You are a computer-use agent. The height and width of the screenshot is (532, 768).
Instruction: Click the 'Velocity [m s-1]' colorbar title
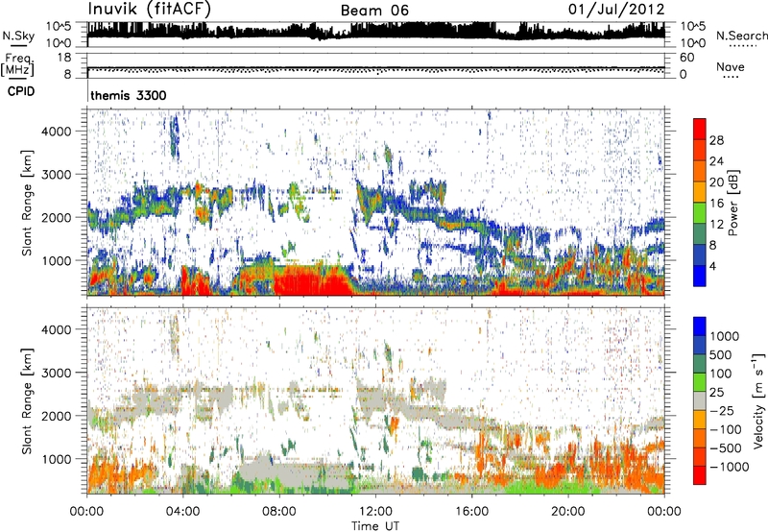pos(758,400)
